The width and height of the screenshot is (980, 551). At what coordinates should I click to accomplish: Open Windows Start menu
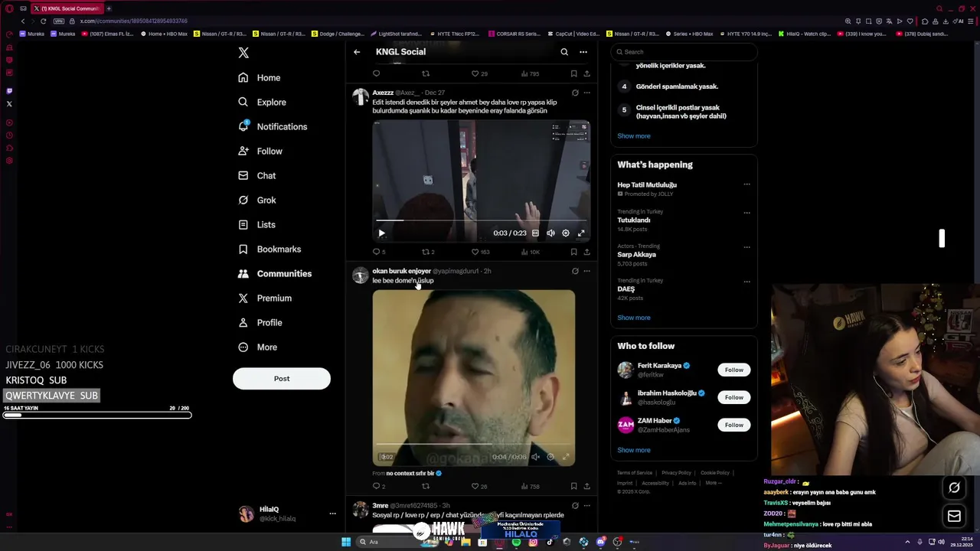[346, 542]
